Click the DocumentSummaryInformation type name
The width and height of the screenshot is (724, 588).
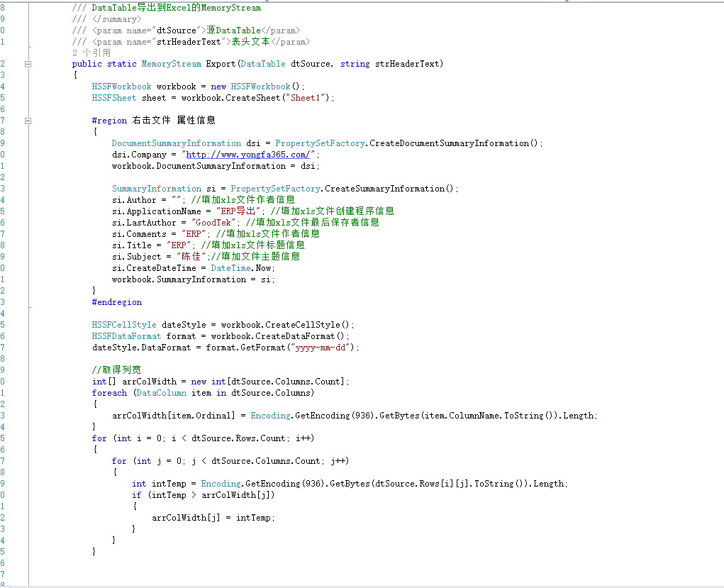[x=177, y=143]
